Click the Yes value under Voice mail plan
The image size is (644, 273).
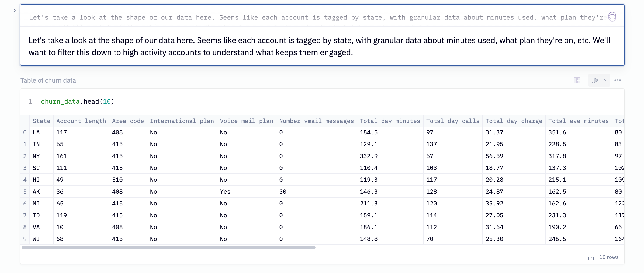click(x=225, y=191)
